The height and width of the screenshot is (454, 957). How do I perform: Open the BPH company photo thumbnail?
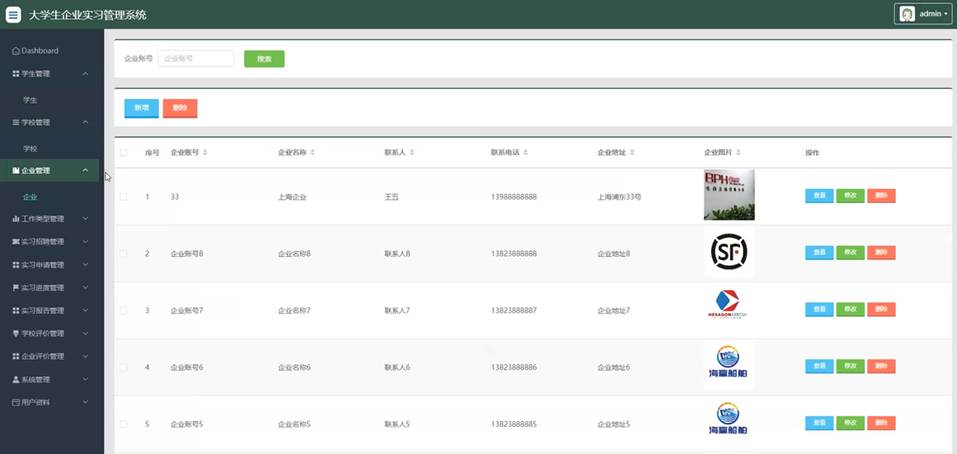[x=729, y=195]
